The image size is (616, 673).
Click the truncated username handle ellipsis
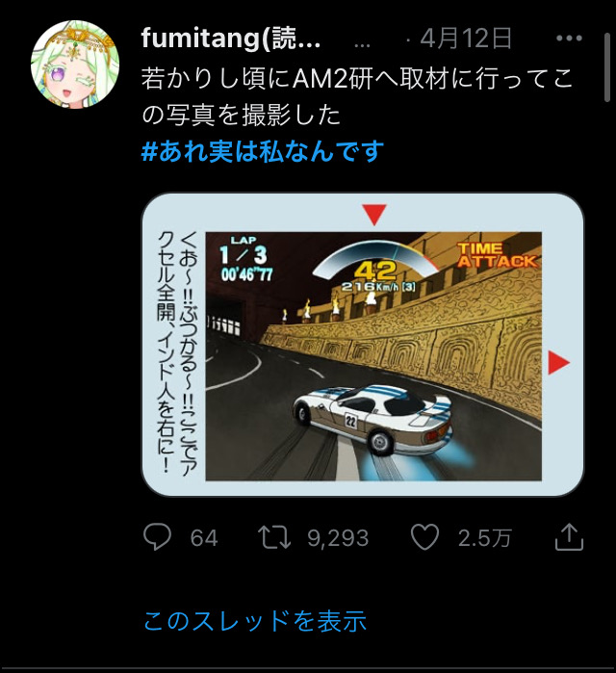click(363, 44)
